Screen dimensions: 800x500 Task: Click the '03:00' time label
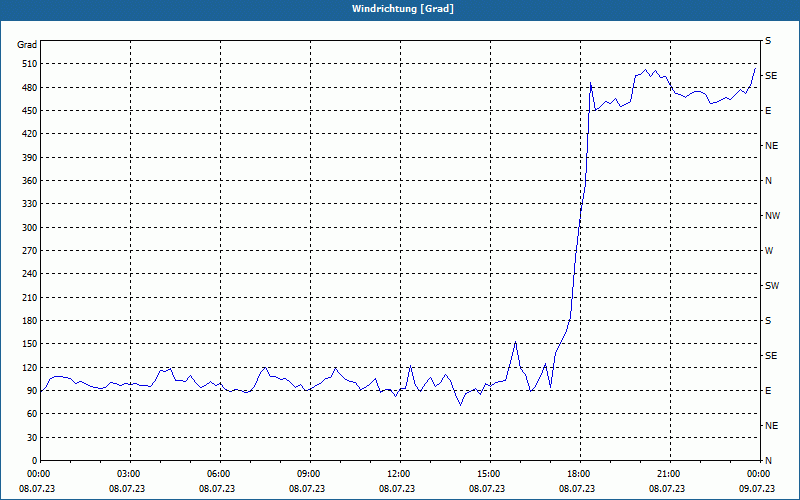tap(130, 474)
